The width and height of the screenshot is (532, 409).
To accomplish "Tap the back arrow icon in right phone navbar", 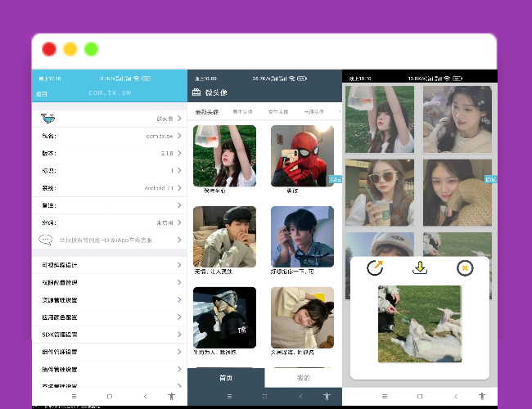I will (456, 396).
